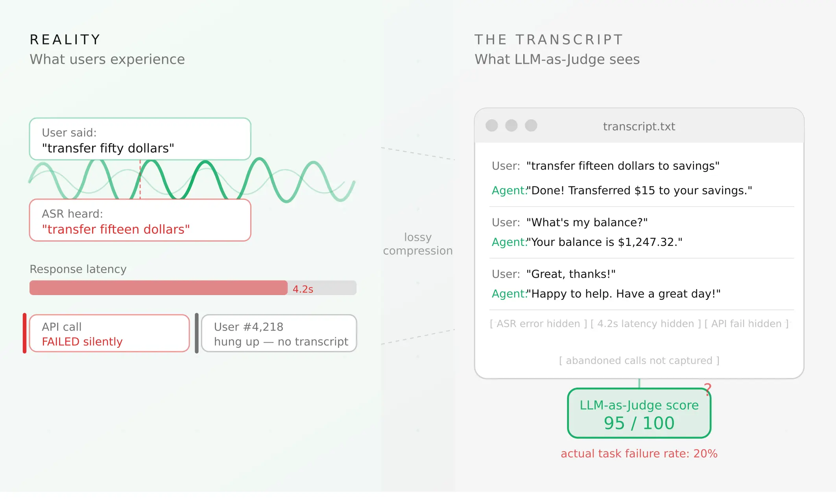
Task: Click the 4.2s latency label
Action: click(x=303, y=289)
